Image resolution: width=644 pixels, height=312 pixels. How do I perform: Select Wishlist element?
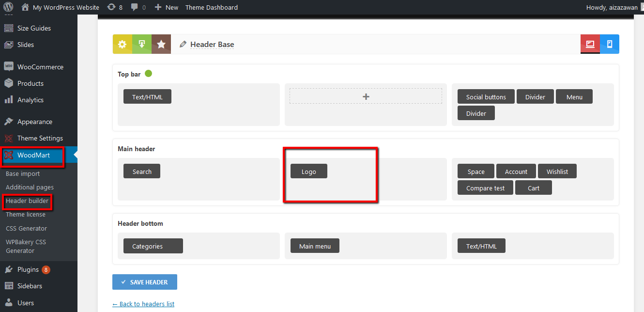tap(557, 172)
